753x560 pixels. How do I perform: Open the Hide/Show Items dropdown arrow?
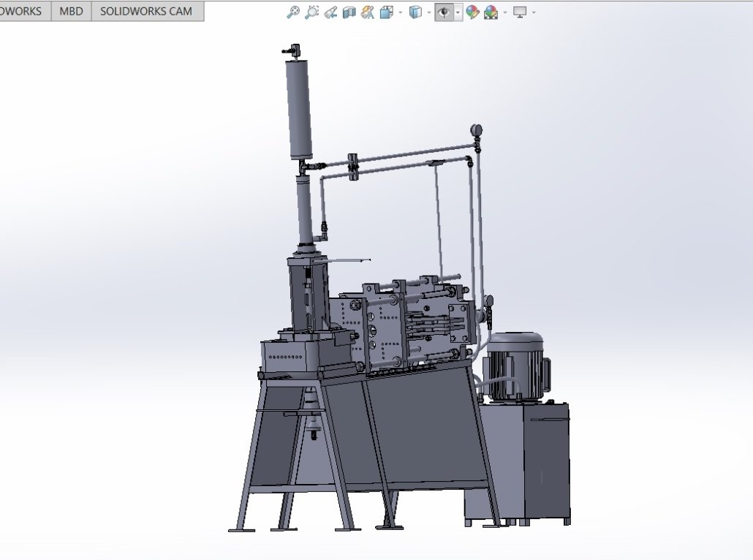458,12
